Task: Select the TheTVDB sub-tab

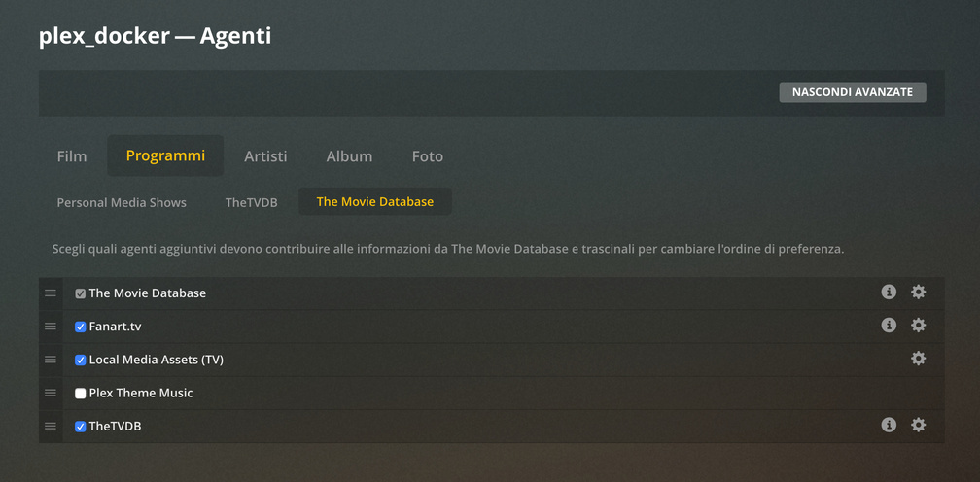Action: (x=251, y=202)
